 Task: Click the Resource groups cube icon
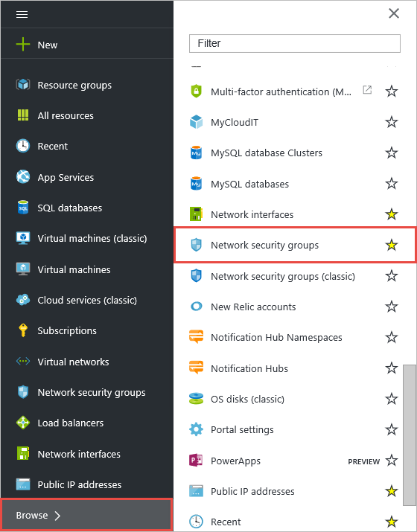point(23,84)
